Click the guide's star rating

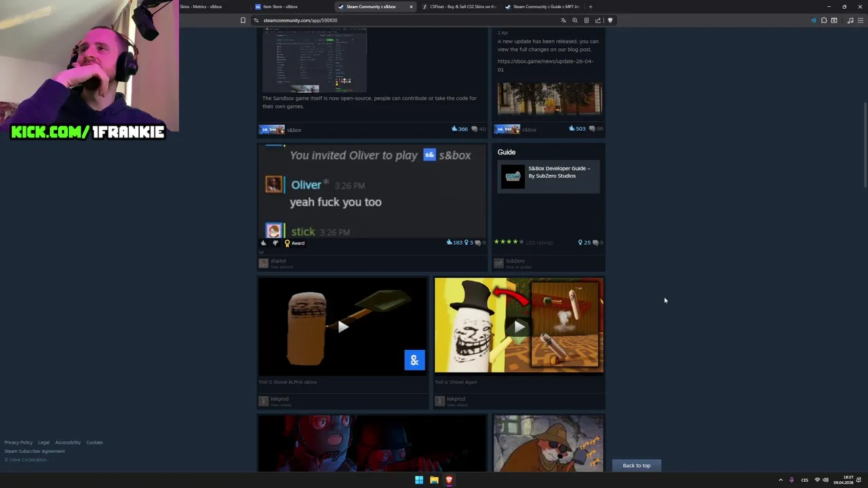coord(509,242)
